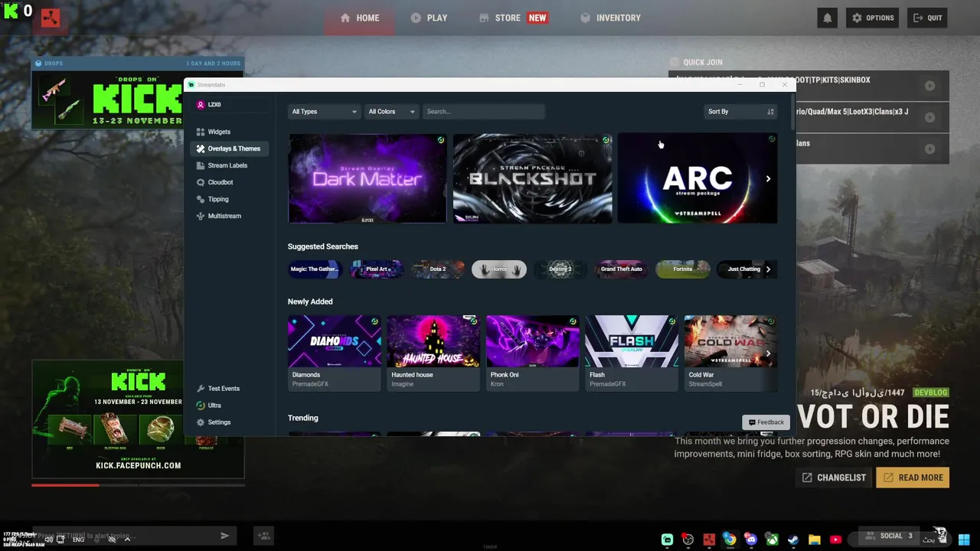Click the Rust logo icon
This screenshot has height=551, width=980.
point(51,18)
